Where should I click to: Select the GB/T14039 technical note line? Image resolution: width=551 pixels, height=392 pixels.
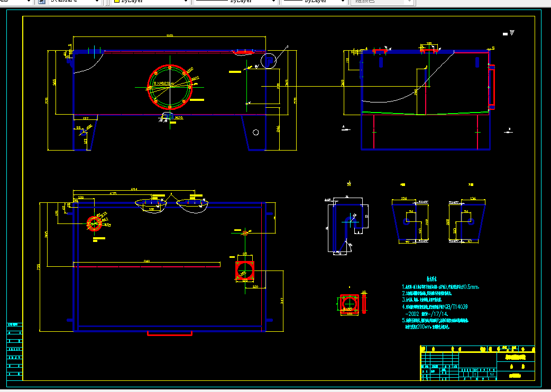click(435, 307)
